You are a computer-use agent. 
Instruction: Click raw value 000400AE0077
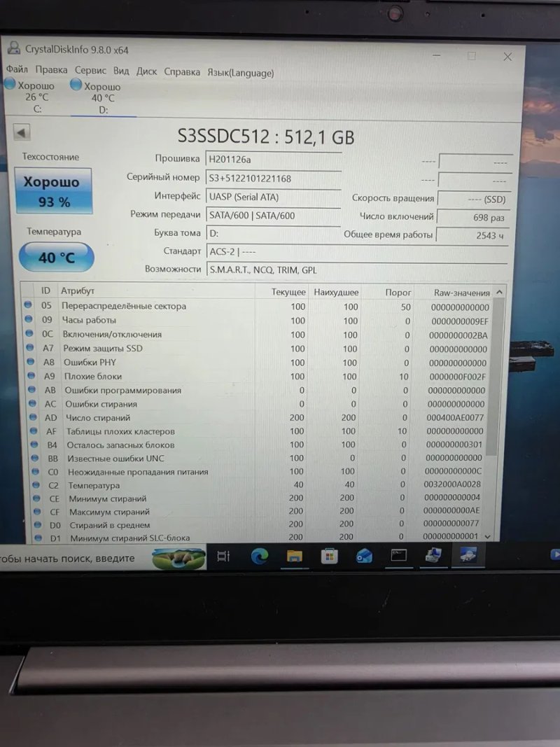pos(455,418)
